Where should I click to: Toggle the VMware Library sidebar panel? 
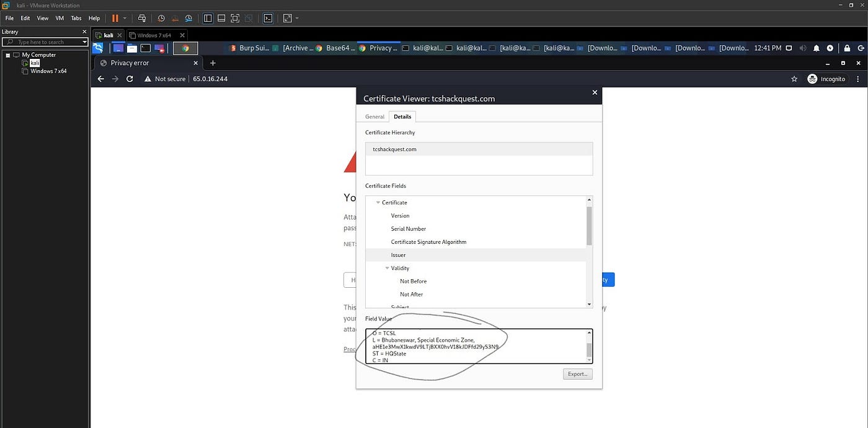[207, 18]
